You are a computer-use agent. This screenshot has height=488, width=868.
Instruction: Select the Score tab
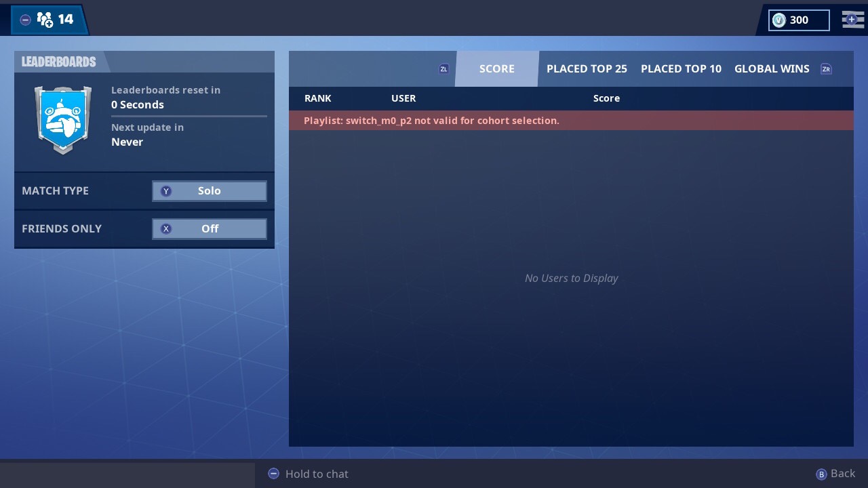[496, 68]
